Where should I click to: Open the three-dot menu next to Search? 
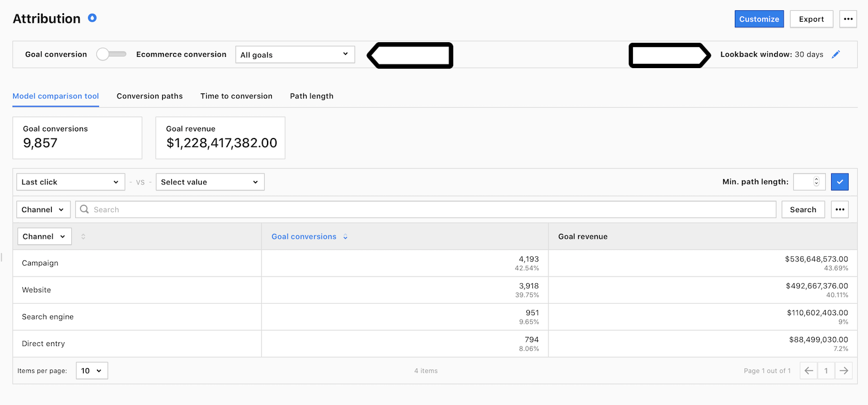click(840, 210)
